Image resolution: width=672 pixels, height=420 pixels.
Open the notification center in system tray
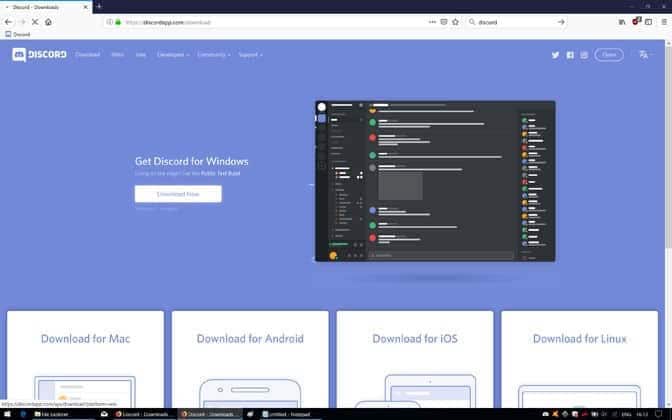pyautogui.click(x=659, y=414)
